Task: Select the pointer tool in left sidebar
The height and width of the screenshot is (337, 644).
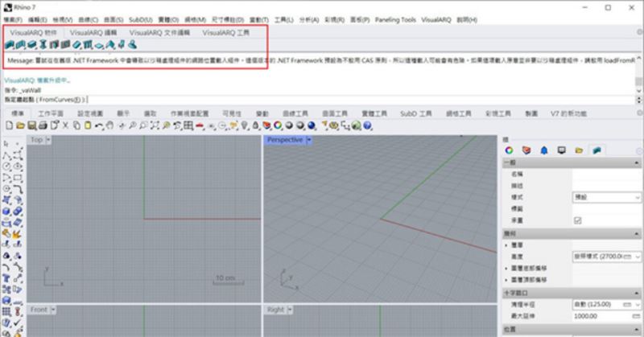Action: click(6, 144)
